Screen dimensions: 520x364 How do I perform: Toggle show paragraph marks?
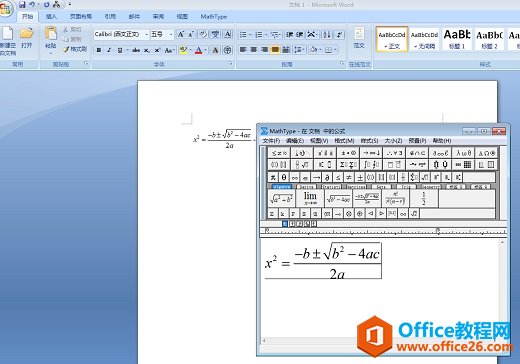(x=339, y=34)
